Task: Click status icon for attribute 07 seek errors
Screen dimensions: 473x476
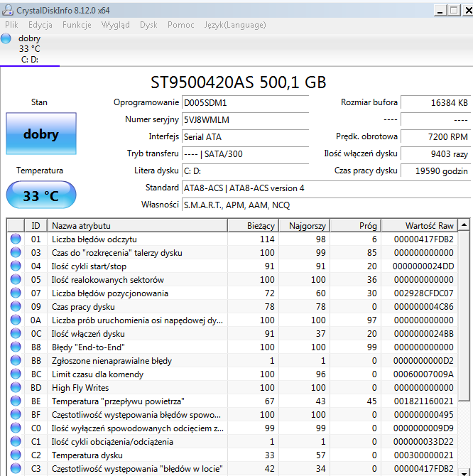Action: click(x=16, y=293)
